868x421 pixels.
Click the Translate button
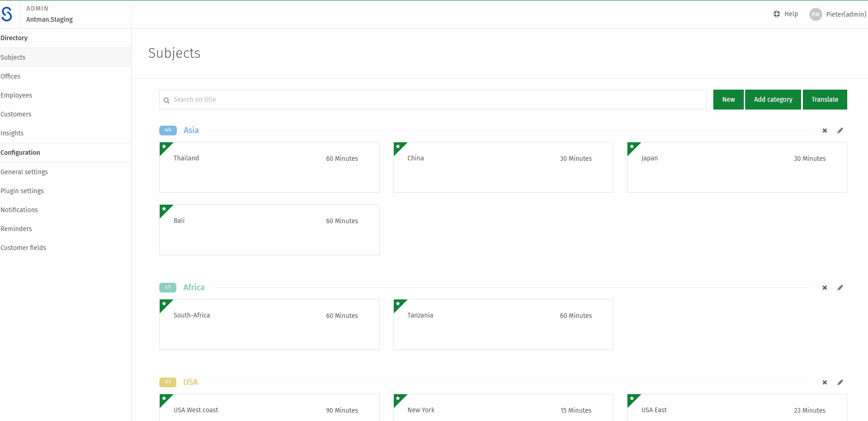pyautogui.click(x=825, y=99)
